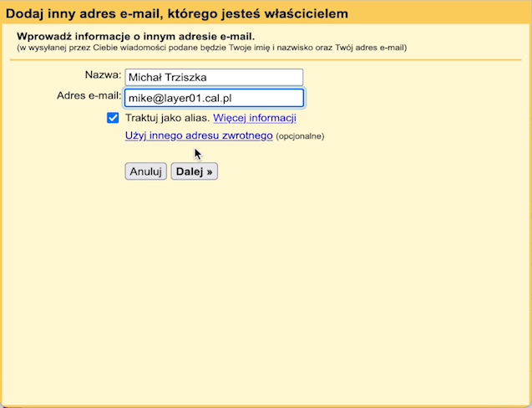Screen dimensions: 532x408
Task: Click the Nazwa name input field
Action: click(x=214, y=78)
